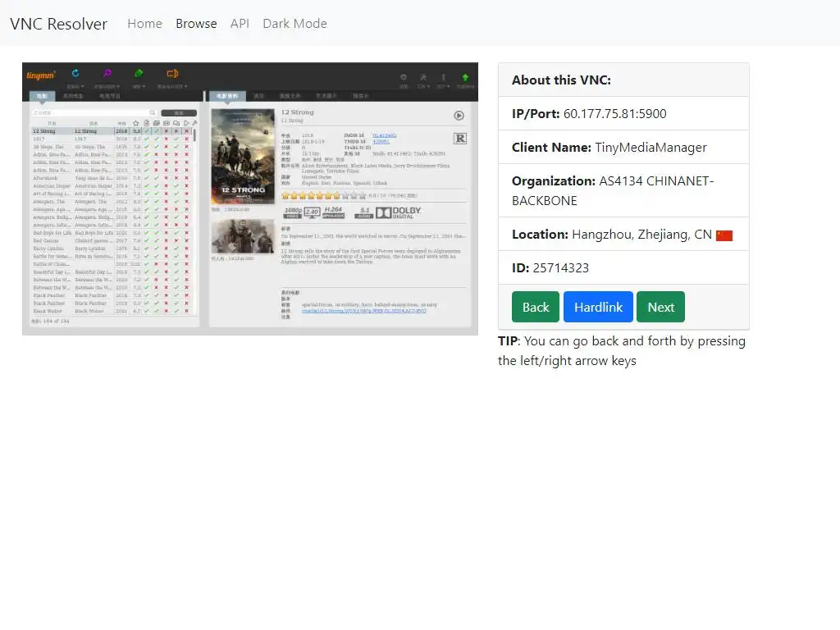
Task: Click the 5.1 audio channels badge
Action: pyautogui.click(x=364, y=212)
